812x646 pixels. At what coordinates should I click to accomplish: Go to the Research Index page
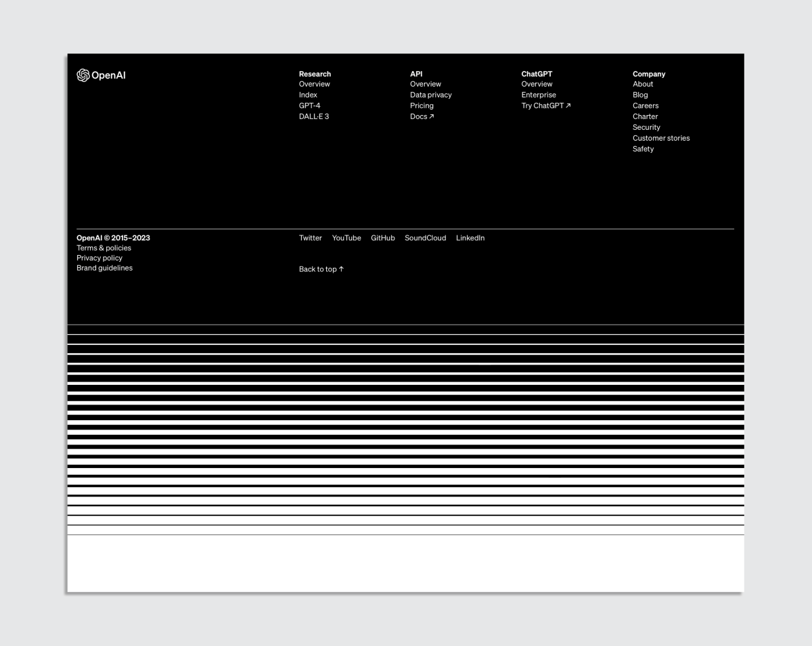308,95
